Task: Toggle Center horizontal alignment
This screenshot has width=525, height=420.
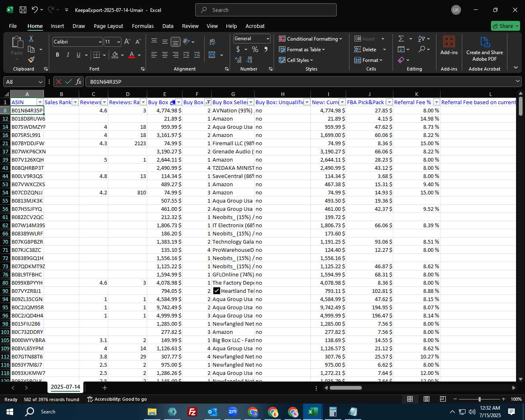Action: pos(165,55)
